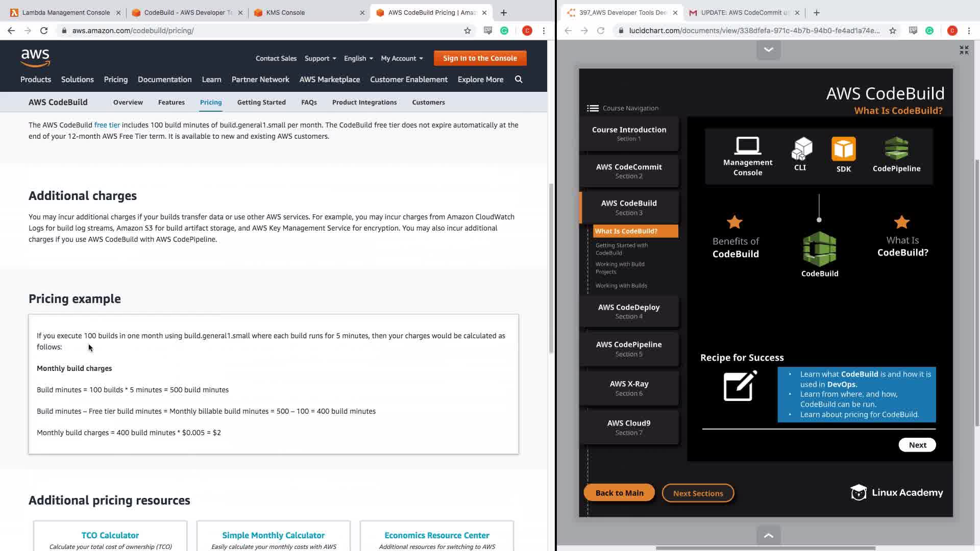Click the AWS logo in the header
The width and height of the screenshot is (980, 551).
[x=35, y=58]
